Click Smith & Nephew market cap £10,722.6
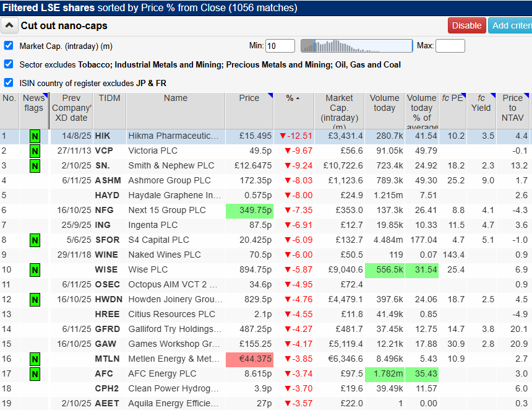This screenshot has height=410, width=532. pyautogui.click(x=343, y=166)
